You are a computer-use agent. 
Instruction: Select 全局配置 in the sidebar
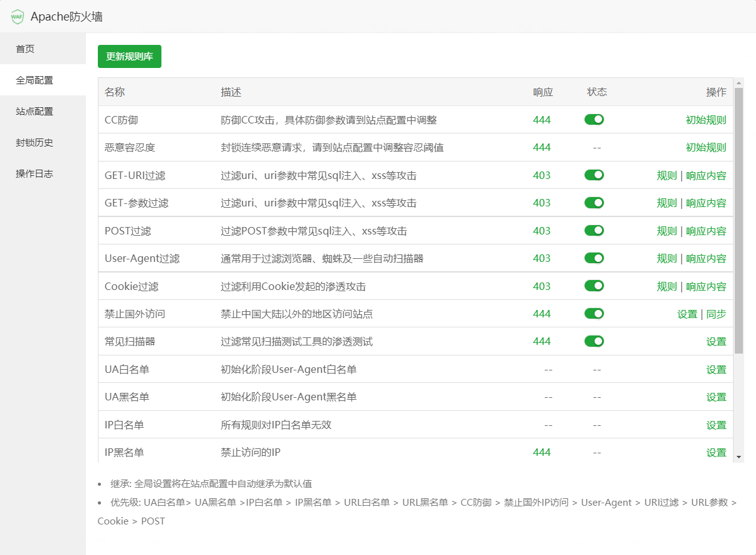coord(43,80)
